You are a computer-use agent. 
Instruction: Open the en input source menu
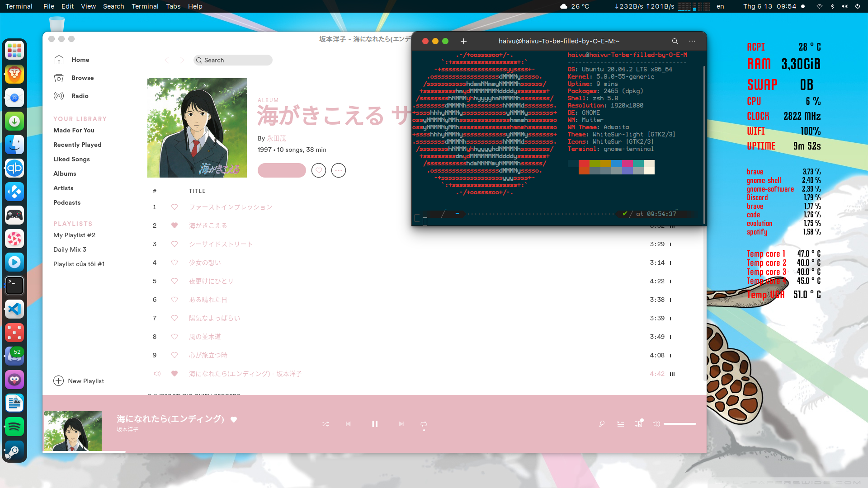[720, 6]
